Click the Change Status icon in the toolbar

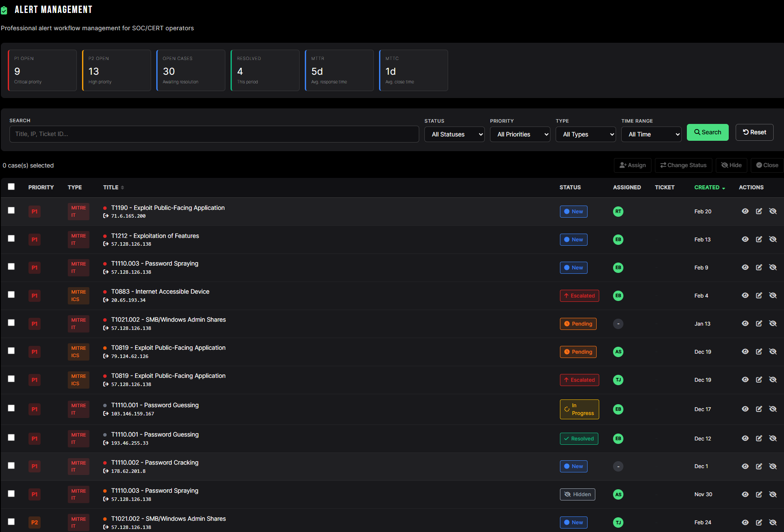tap(683, 165)
